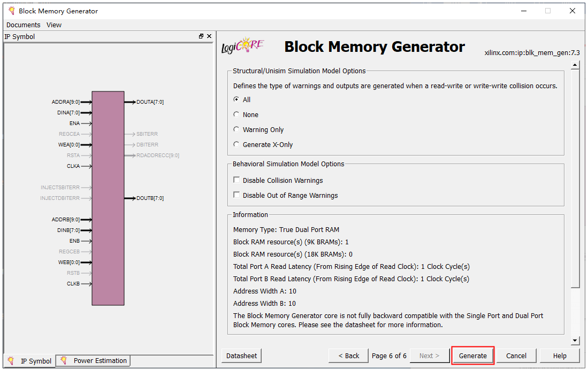Tick Disable Out of Range Warnings
The width and height of the screenshot is (588, 371).
click(236, 195)
